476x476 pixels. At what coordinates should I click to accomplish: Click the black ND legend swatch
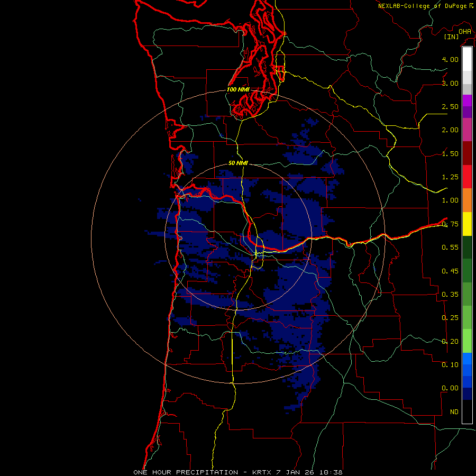pyautogui.click(x=467, y=411)
